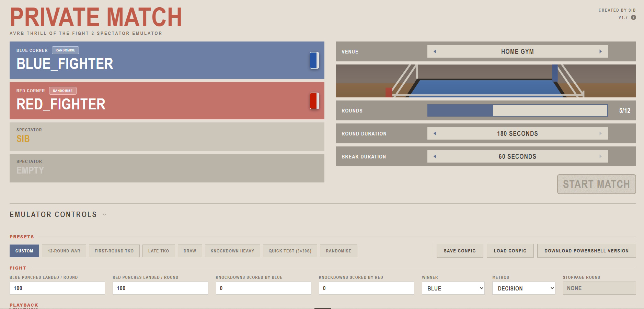This screenshot has height=309, width=644.
Task: Open the V1.7 version link
Action: [x=623, y=17]
